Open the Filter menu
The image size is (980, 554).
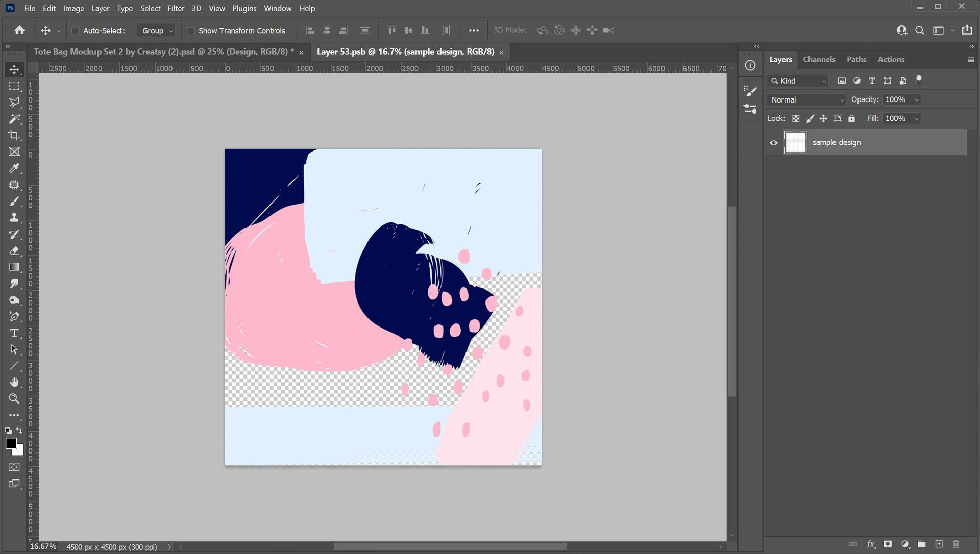176,8
